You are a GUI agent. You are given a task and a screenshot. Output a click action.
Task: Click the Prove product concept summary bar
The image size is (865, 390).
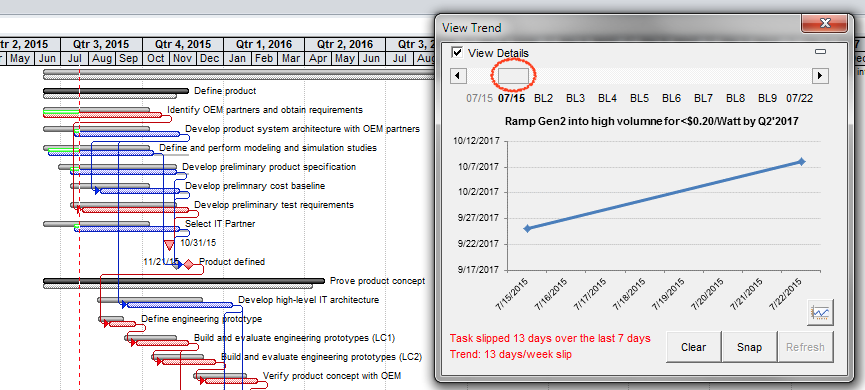[x=184, y=281]
